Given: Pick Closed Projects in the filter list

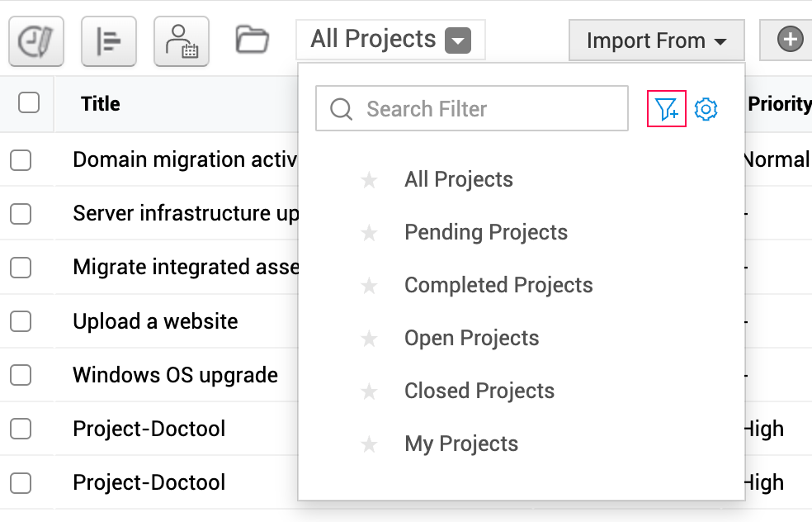Looking at the screenshot, I should (x=479, y=391).
